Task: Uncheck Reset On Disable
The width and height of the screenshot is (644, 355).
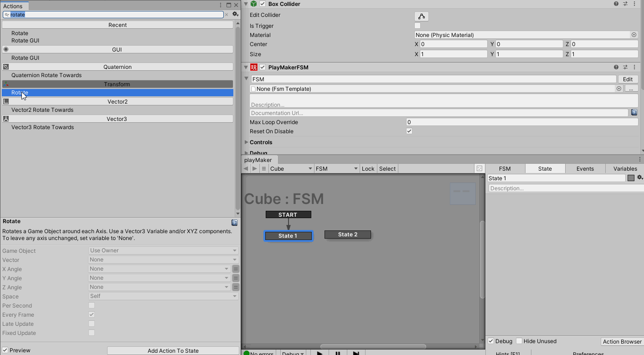Action: 409,131
